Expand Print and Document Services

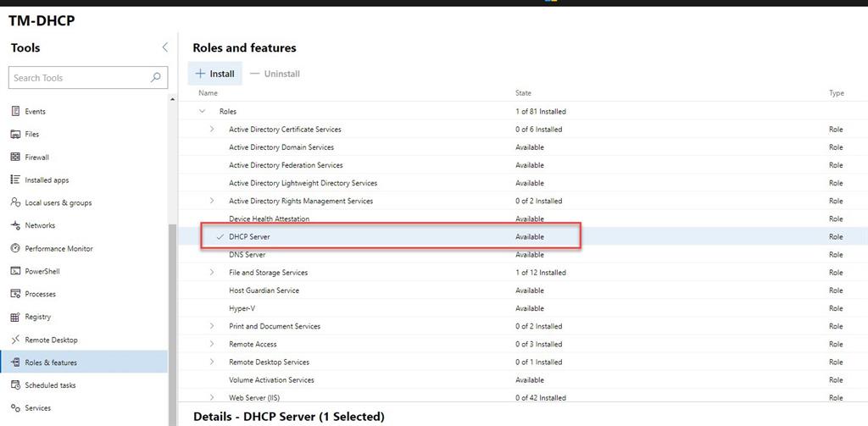(x=211, y=326)
